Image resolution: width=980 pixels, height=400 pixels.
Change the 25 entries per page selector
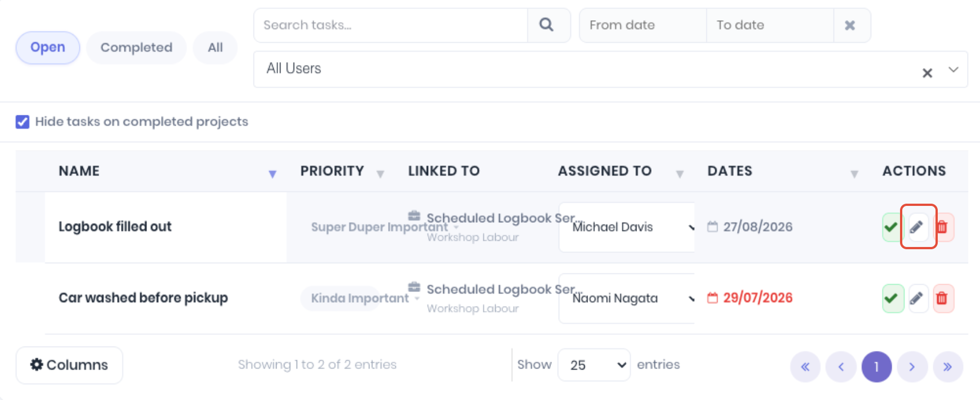click(594, 365)
